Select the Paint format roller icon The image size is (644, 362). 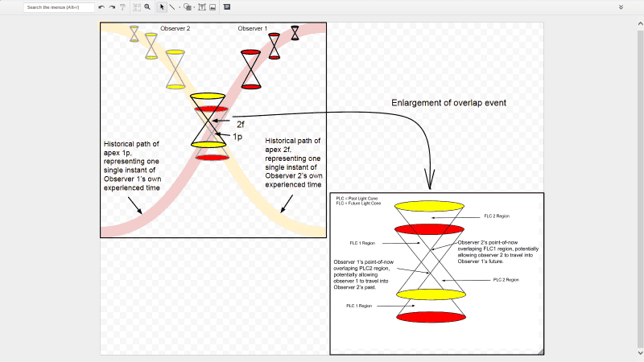click(122, 7)
